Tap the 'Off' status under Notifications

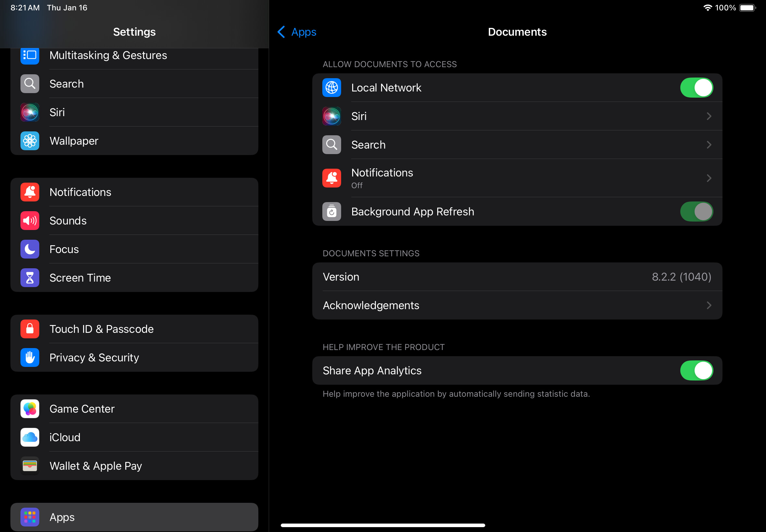click(x=357, y=185)
